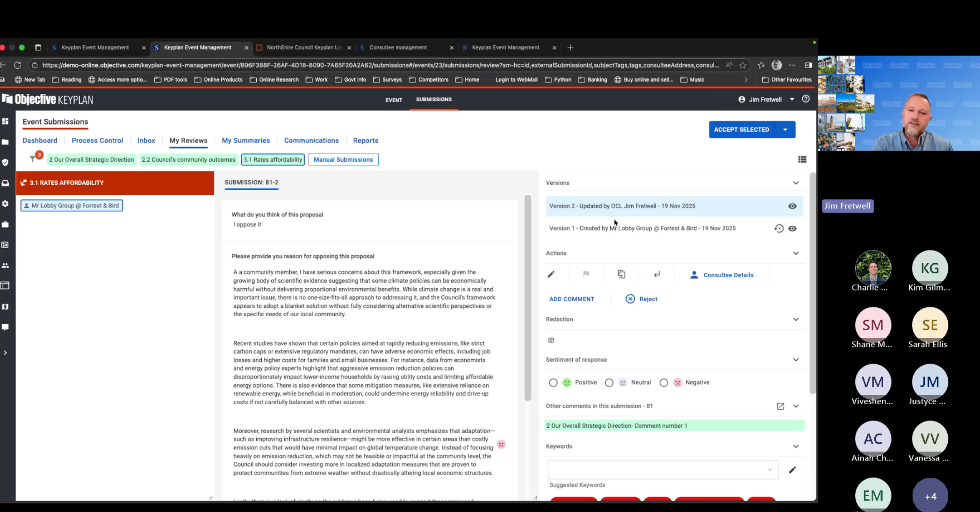Click the return arrow icon in Actions

click(657, 274)
